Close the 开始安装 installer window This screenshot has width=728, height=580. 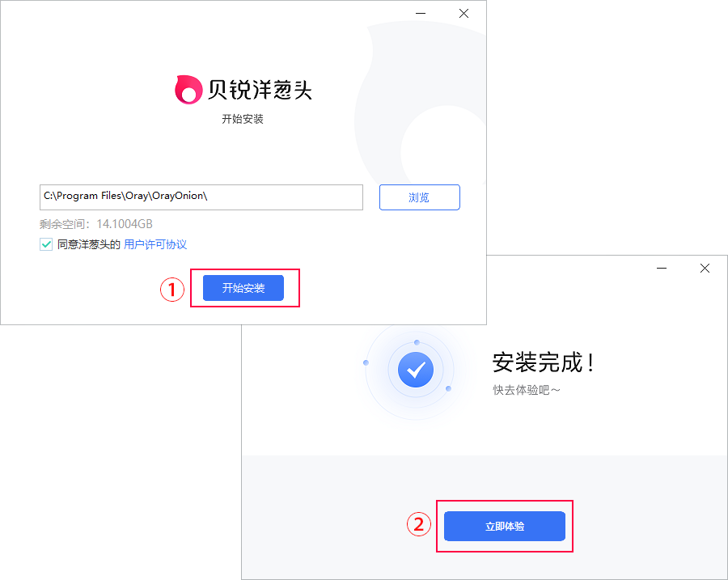[463, 14]
